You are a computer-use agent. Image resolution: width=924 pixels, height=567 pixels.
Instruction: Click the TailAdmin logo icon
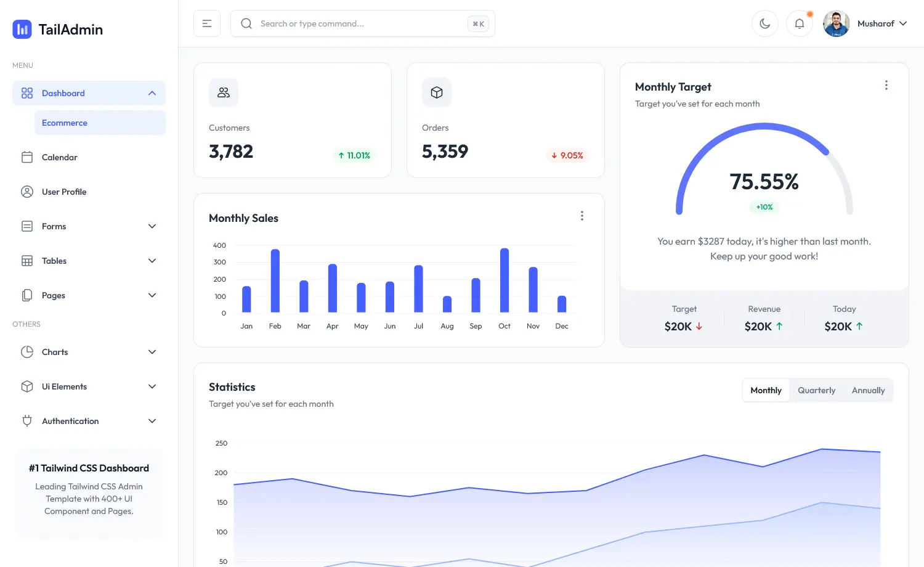[22, 29]
